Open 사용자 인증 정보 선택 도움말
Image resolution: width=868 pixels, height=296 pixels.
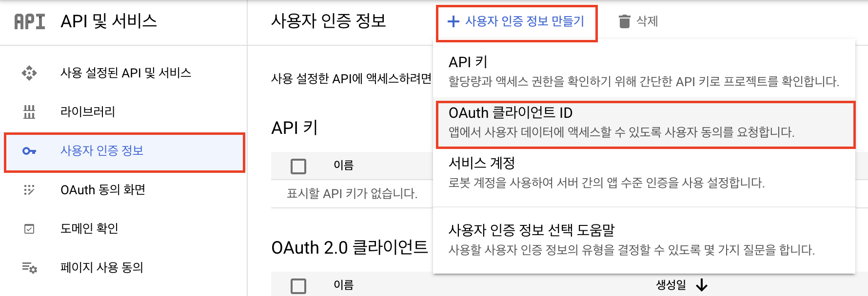[644, 240]
